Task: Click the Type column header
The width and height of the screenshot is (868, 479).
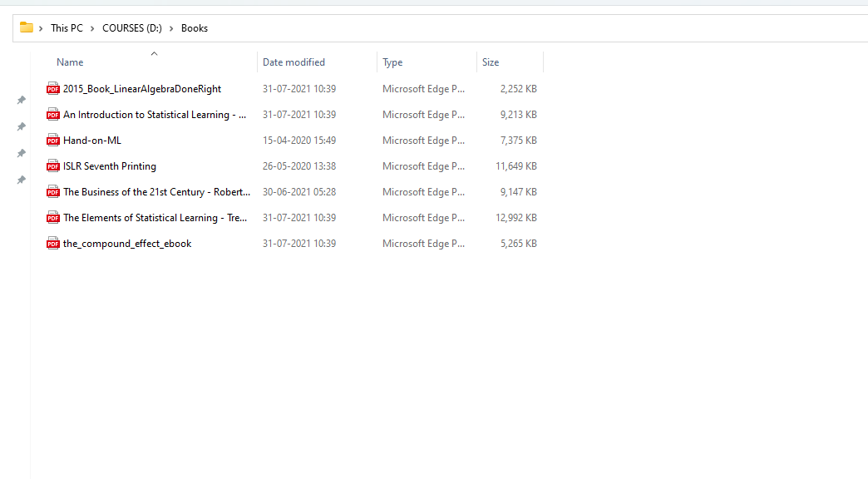Action: coord(392,62)
